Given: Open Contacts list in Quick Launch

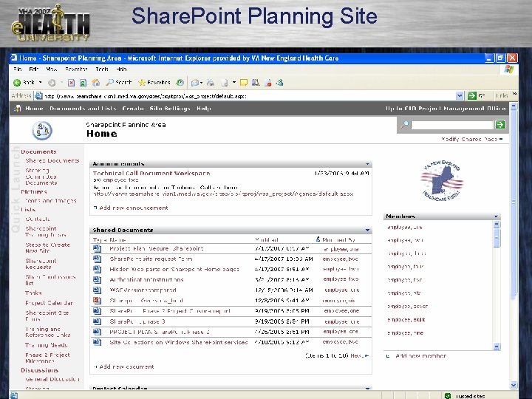Looking at the screenshot, I should pyautogui.click(x=38, y=219).
